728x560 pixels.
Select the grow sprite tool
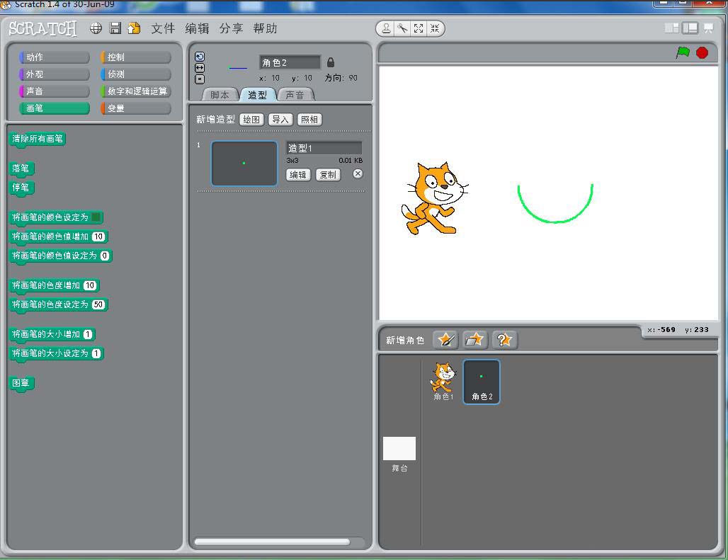click(419, 28)
